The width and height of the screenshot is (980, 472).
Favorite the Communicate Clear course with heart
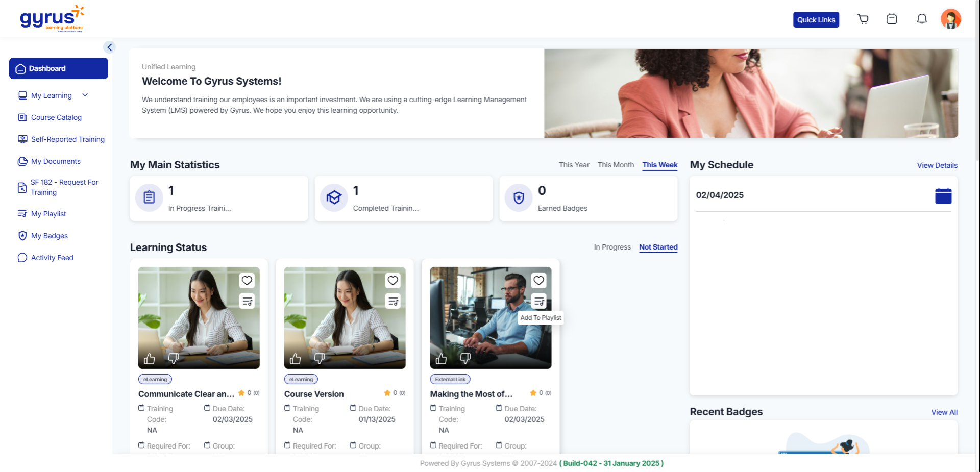(247, 281)
